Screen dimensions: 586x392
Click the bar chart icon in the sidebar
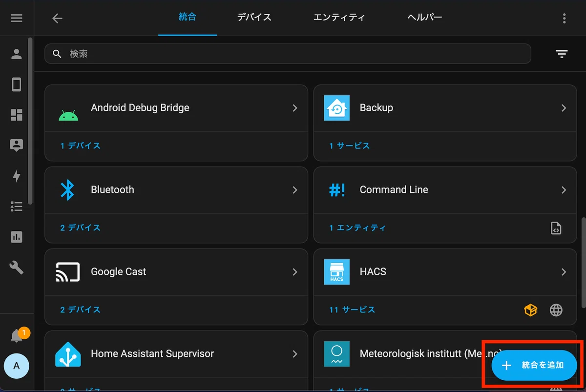tap(17, 237)
